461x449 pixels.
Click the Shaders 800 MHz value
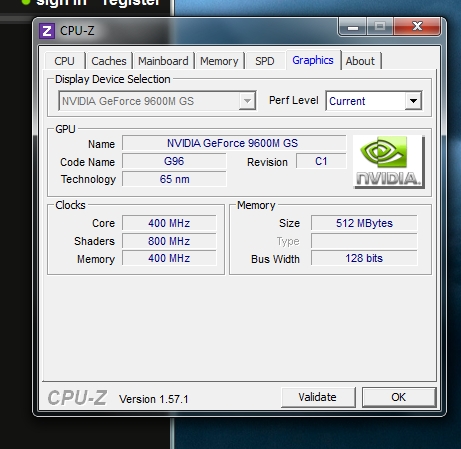(x=169, y=241)
